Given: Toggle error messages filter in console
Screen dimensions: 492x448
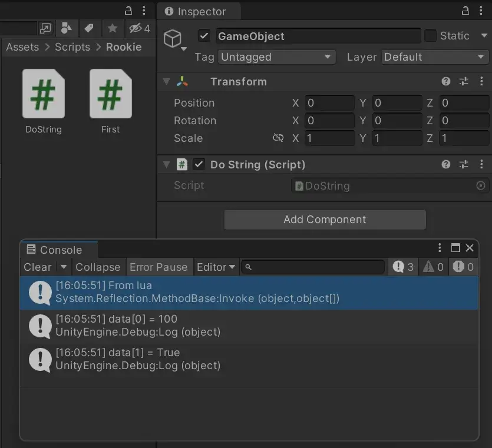Looking at the screenshot, I should [464, 267].
